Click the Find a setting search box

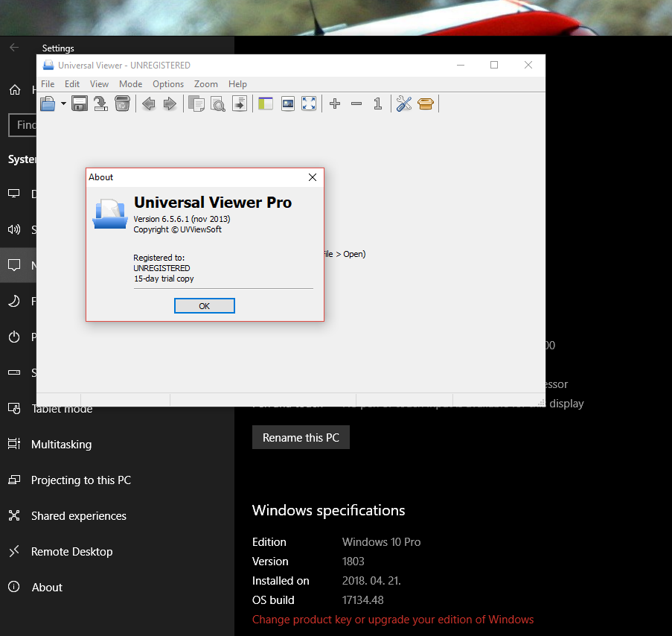(23, 125)
